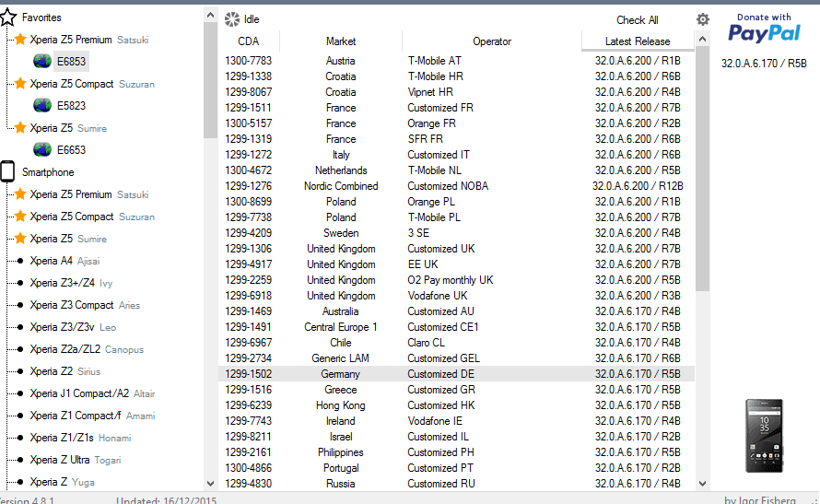Click the Smartphone category phone icon
820x504 pixels.
7,171
